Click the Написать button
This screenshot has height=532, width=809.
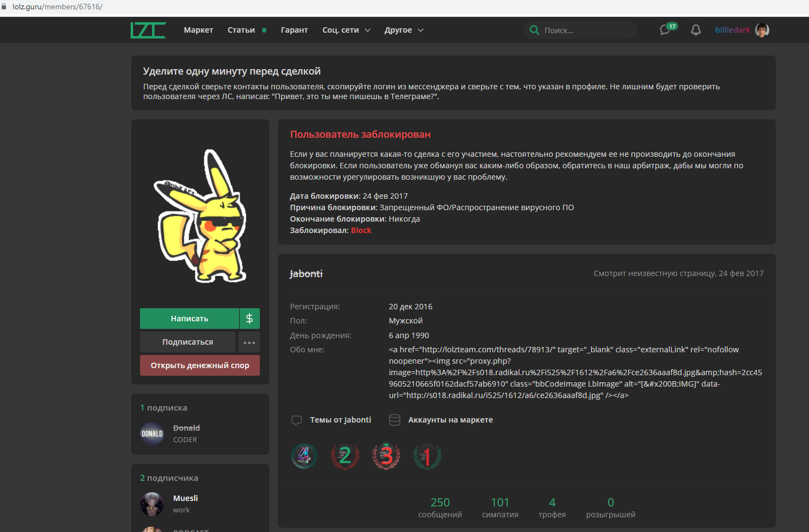(x=190, y=319)
